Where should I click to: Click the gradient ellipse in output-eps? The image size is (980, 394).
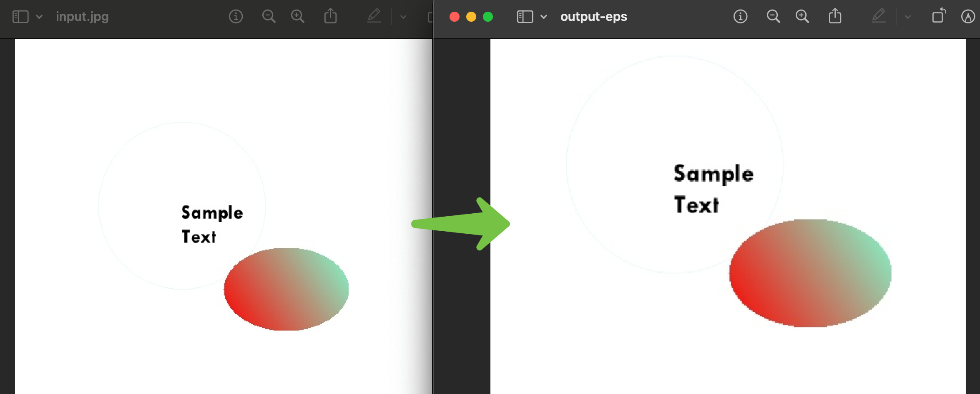810,273
